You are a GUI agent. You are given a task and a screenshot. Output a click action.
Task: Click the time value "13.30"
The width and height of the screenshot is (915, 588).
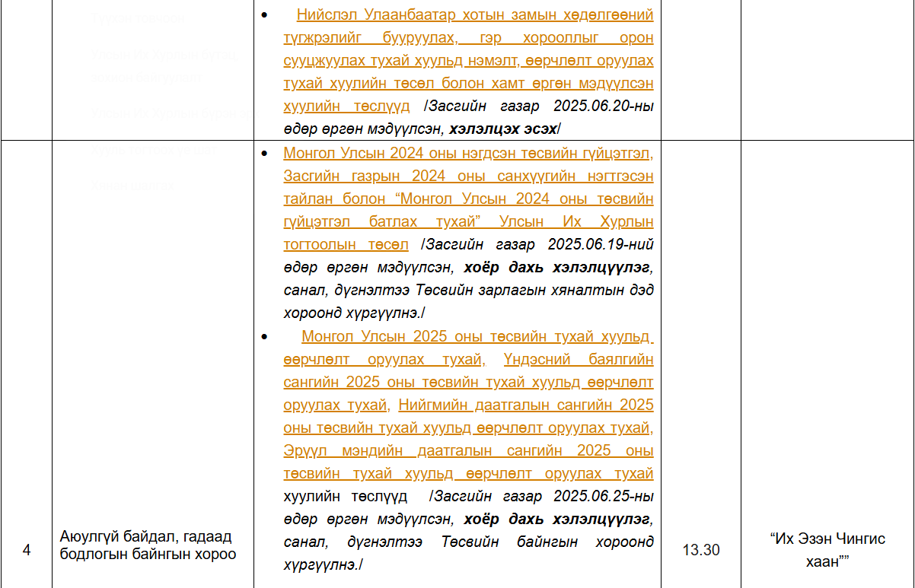pos(701,550)
